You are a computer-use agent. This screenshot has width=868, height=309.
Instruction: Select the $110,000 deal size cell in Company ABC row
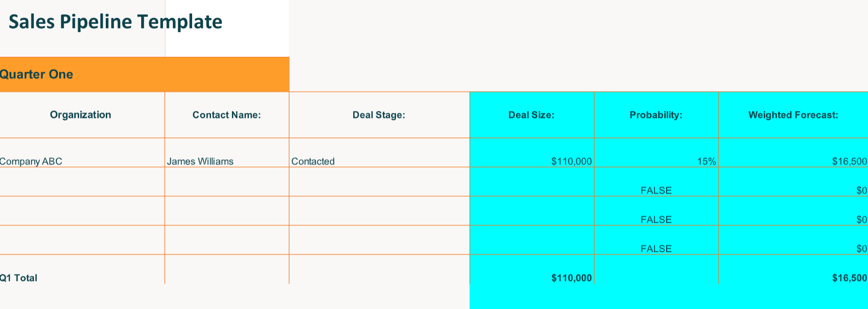pyautogui.click(x=532, y=153)
